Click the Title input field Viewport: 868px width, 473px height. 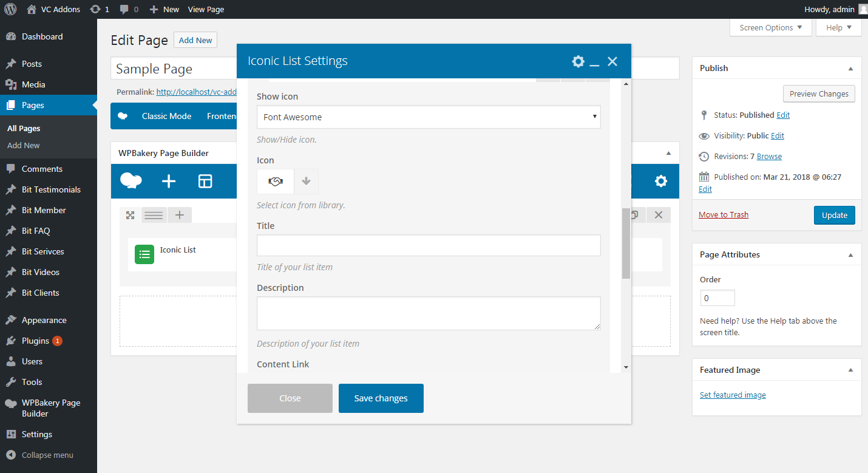click(x=429, y=245)
